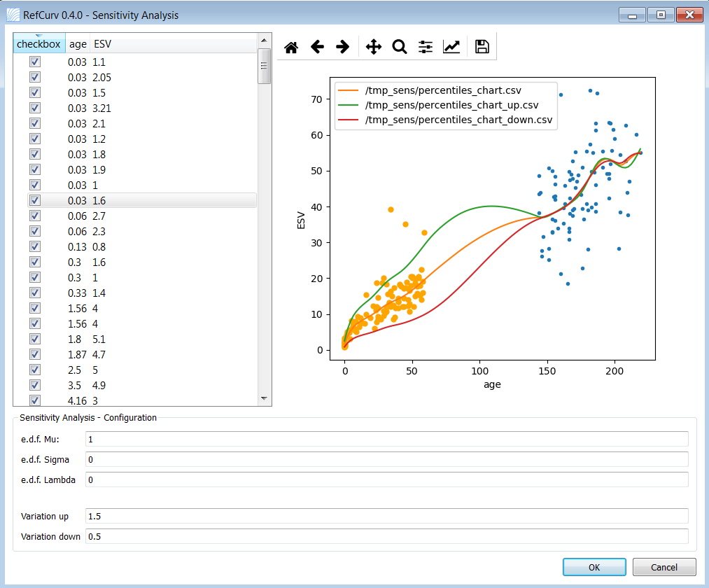Reset plot view with Home icon

291,47
